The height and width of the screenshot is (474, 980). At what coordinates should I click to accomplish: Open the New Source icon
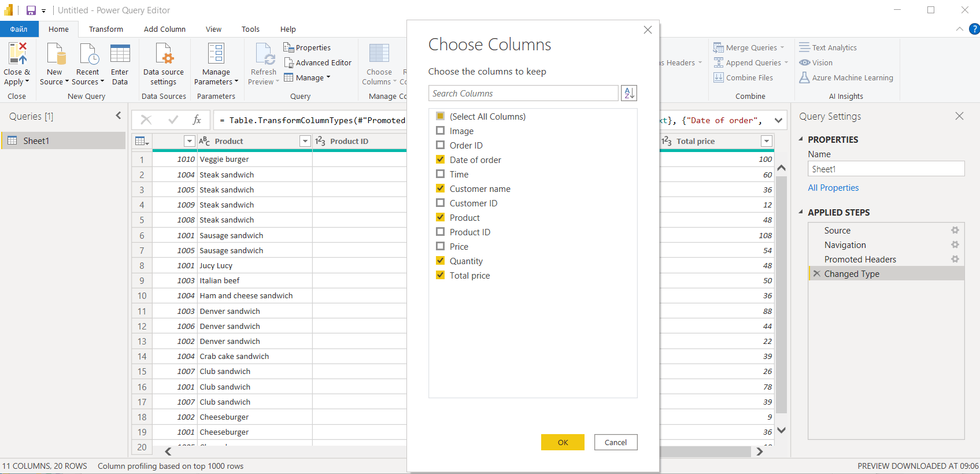tap(56, 53)
